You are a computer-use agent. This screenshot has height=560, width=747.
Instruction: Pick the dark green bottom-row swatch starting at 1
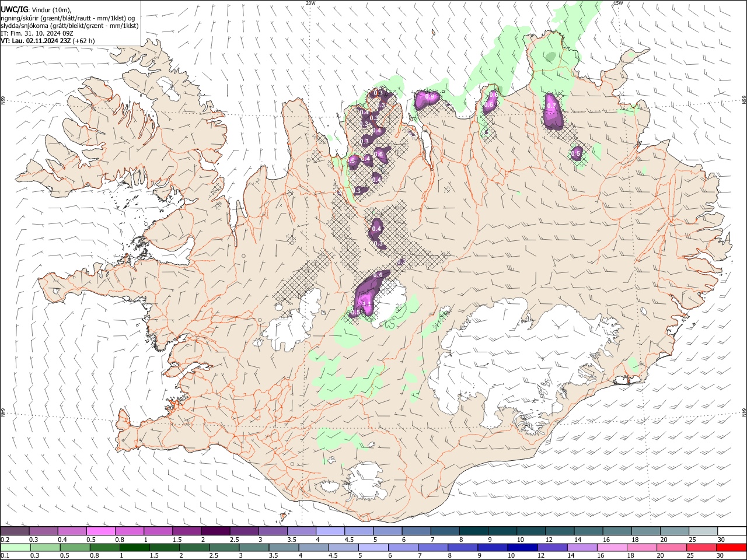click(134, 547)
